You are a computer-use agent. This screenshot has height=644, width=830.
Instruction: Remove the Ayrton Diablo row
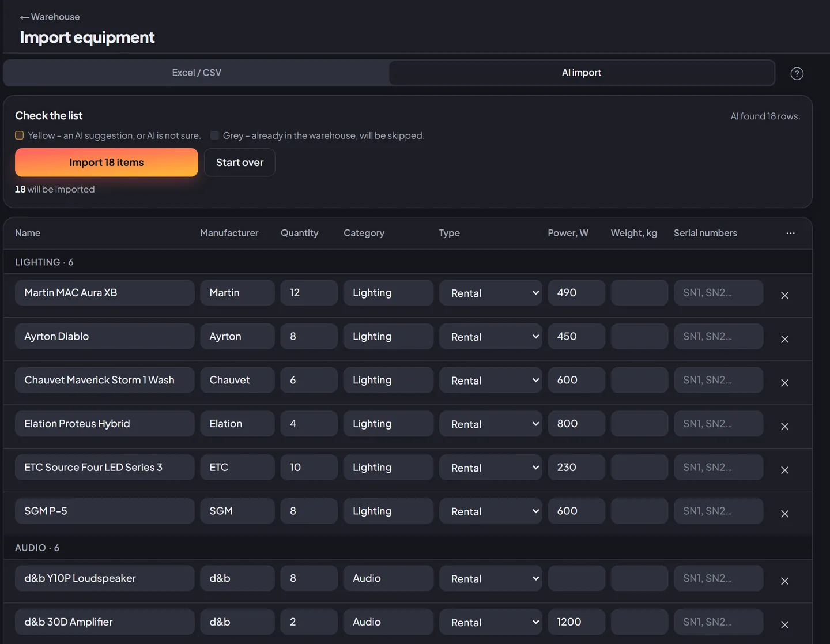784,339
